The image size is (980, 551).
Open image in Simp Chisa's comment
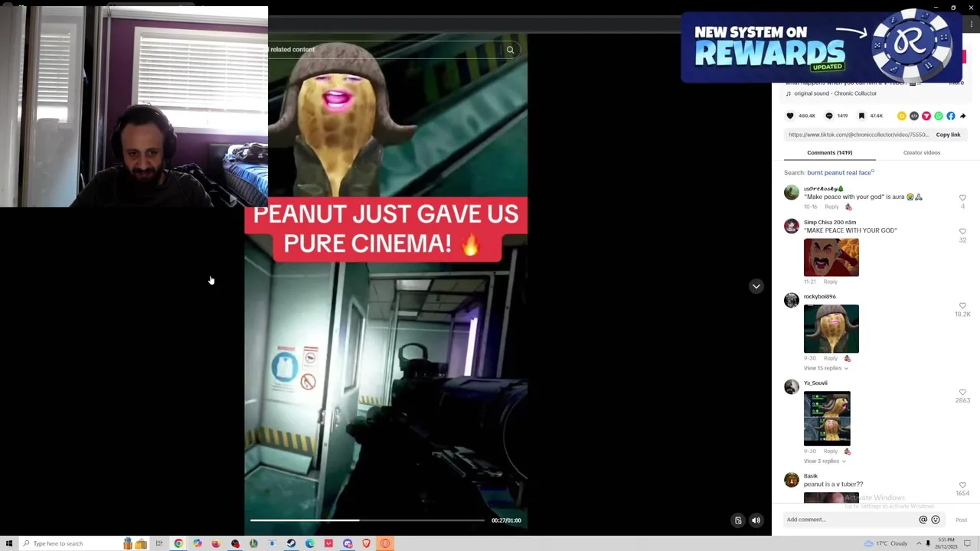pos(831,257)
